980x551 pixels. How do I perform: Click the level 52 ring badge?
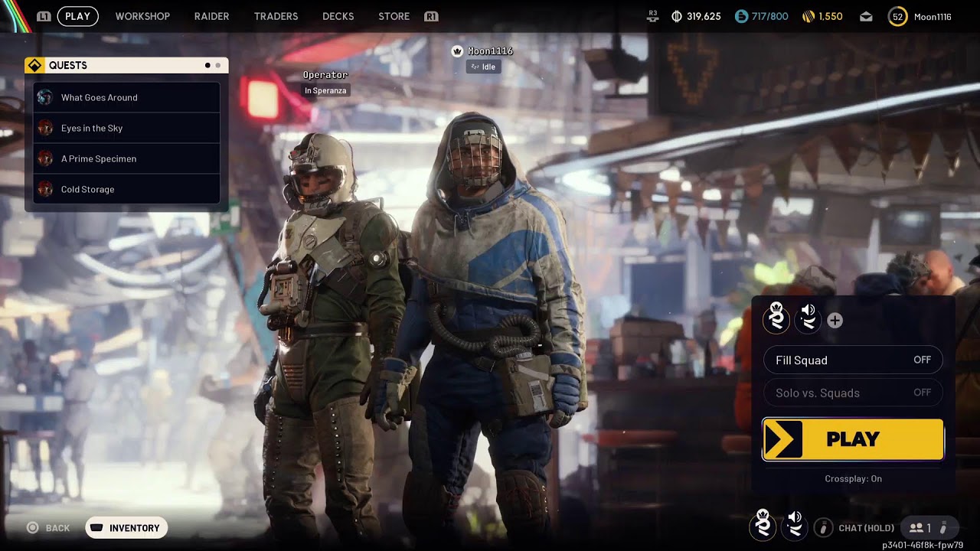(x=898, y=16)
